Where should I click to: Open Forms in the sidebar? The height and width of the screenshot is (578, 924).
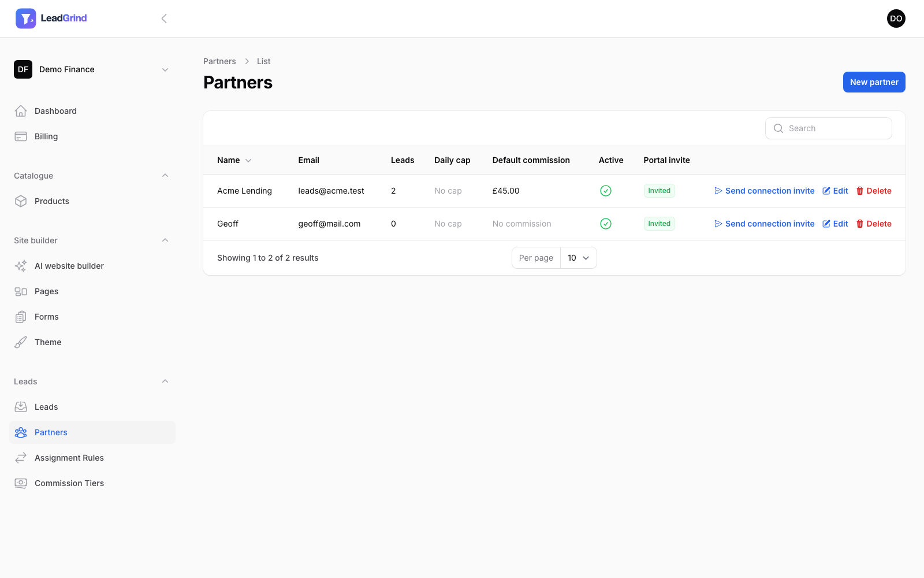pos(92,317)
